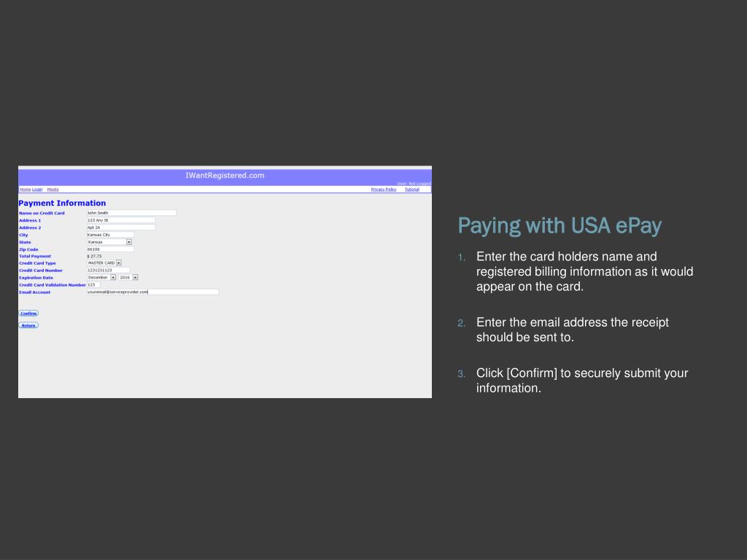Image resolution: width=747 pixels, height=560 pixels.
Task: Click the City input field
Action: click(x=110, y=235)
